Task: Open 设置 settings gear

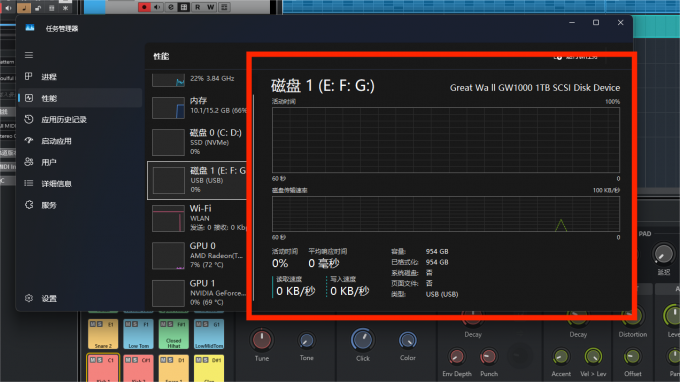Action: [x=29, y=298]
